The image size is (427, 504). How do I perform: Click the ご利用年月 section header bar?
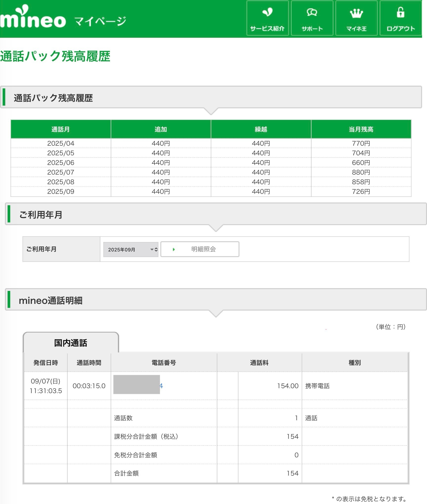(x=215, y=214)
